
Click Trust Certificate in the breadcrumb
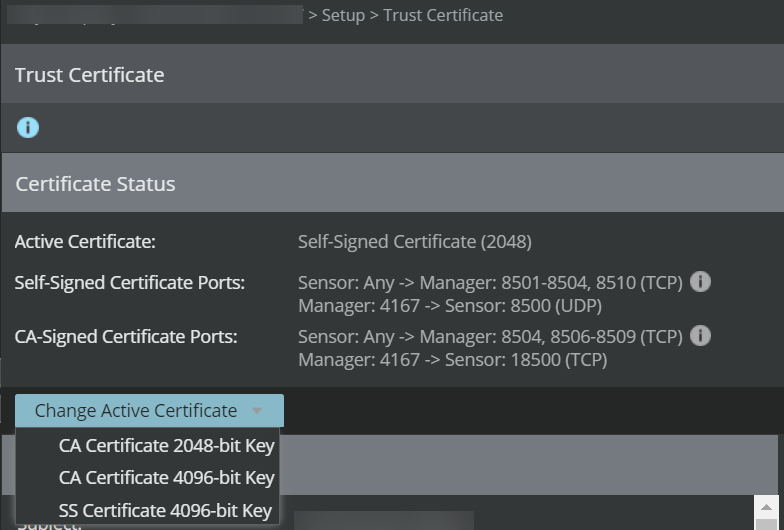[443, 15]
